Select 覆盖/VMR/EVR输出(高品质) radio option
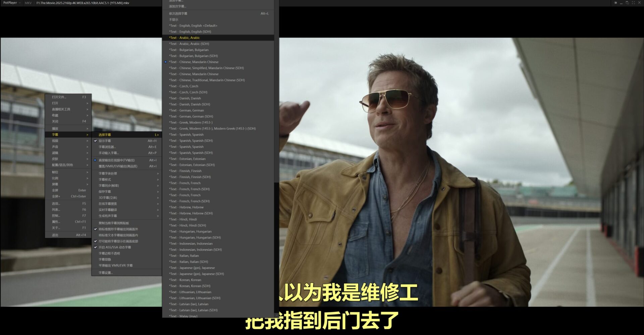Screen dimensions: 644x335 [x=127, y=166]
